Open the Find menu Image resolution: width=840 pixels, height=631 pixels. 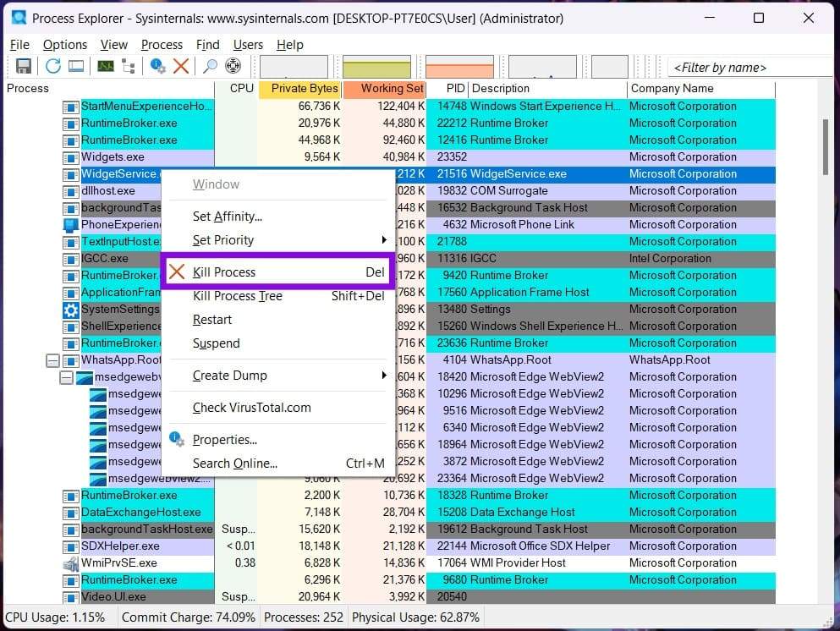tap(208, 45)
